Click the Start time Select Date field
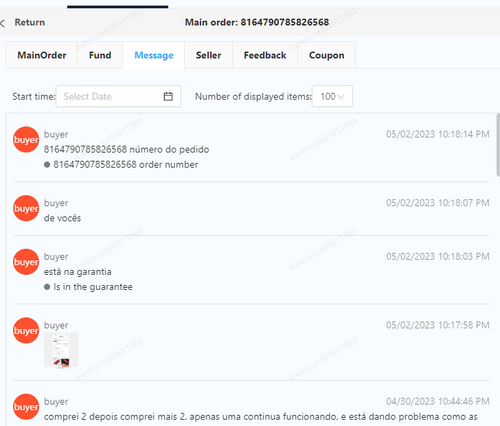 (118, 96)
